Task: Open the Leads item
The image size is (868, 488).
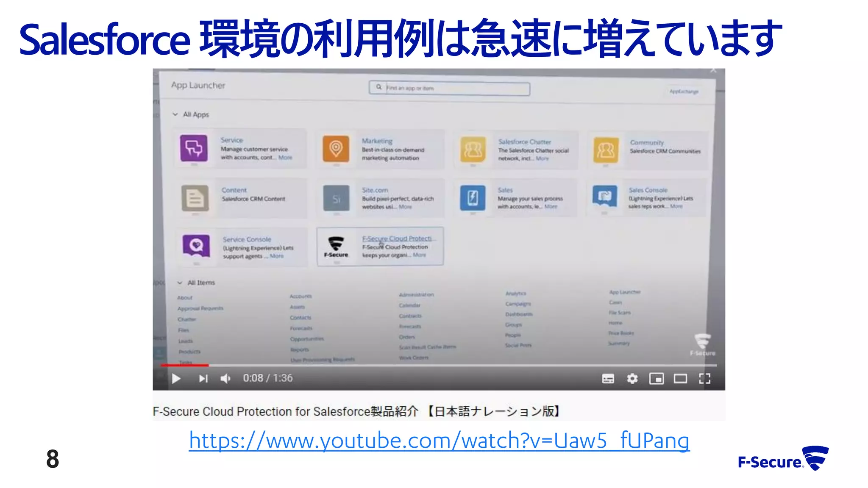Action: 185,341
